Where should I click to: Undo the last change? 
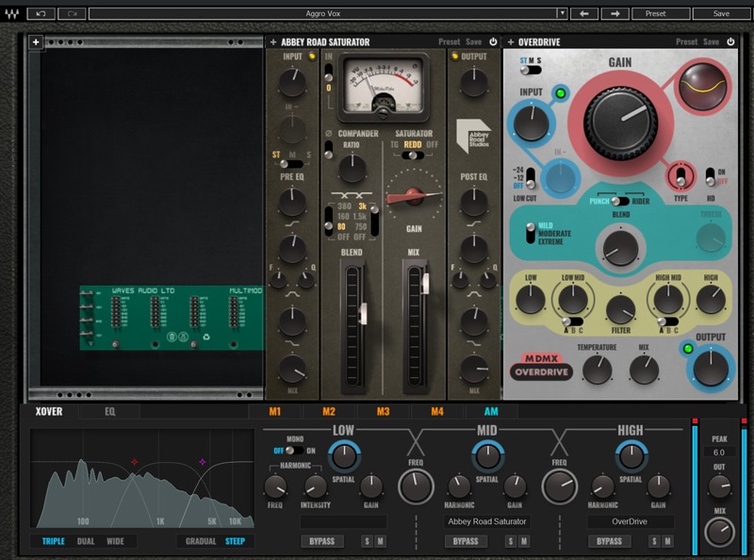[x=41, y=13]
